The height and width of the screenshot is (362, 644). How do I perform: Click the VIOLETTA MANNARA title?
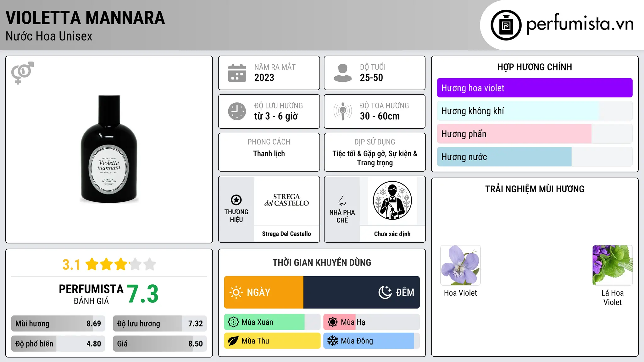tap(85, 18)
